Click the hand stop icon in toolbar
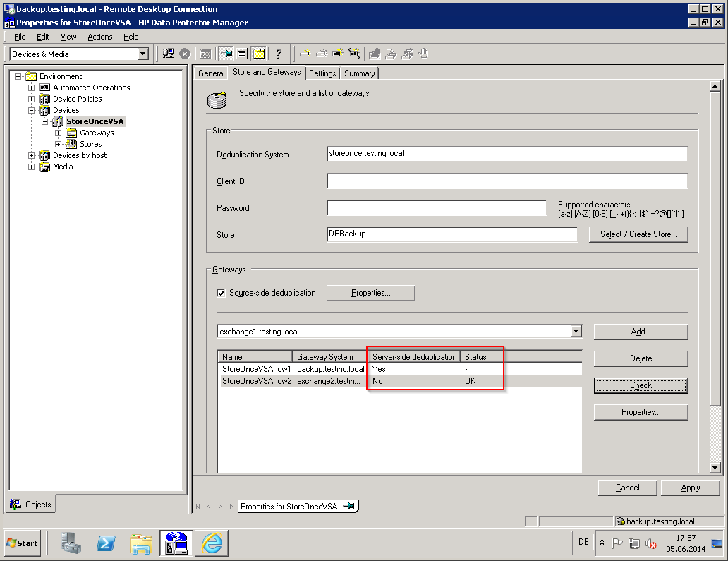This screenshot has height=561, width=728. [423, 54]
